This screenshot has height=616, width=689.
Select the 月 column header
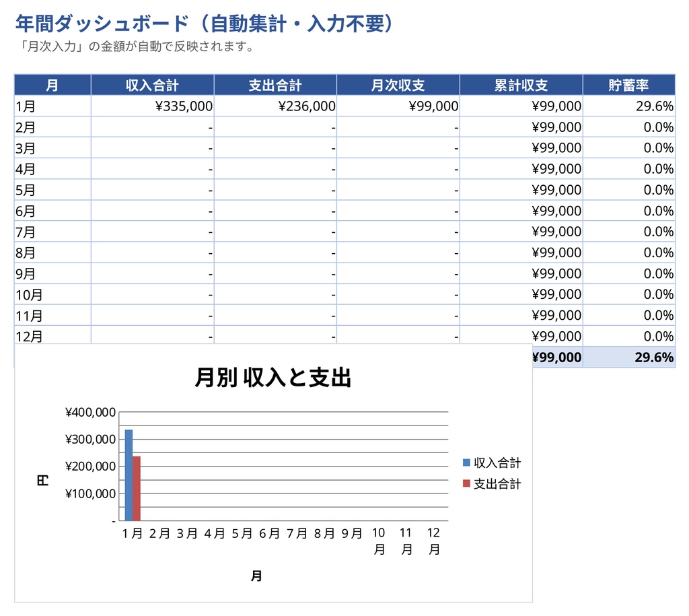pyautogui.click(x=52, y=85)
